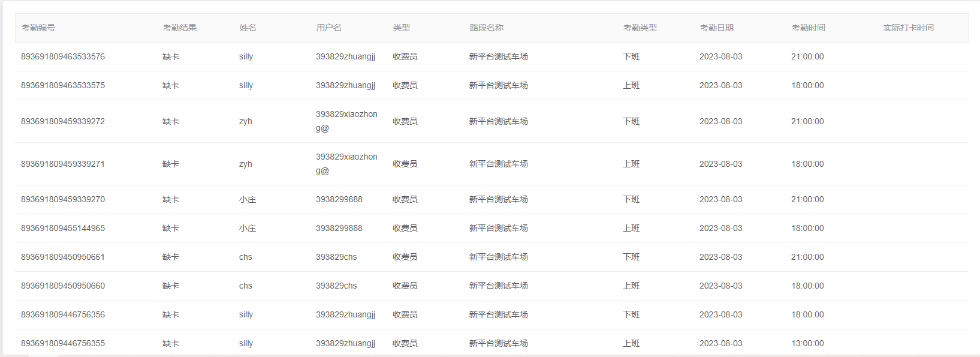Image resolution: width=980 pixels, height=357 pixels.
Task: Select attendance ID 893691809450950660
Action: coord(63,286)
